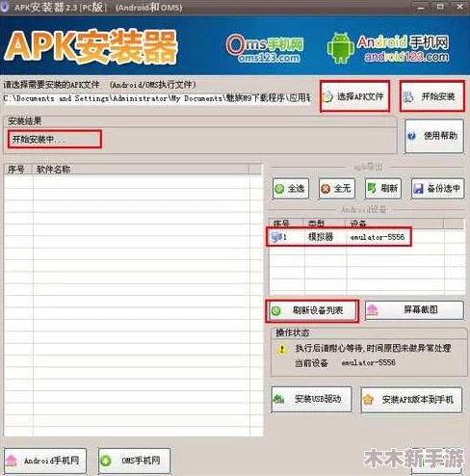Select all apps with 全选
Viewport: 470px width, 476px height.
point(291,189)
